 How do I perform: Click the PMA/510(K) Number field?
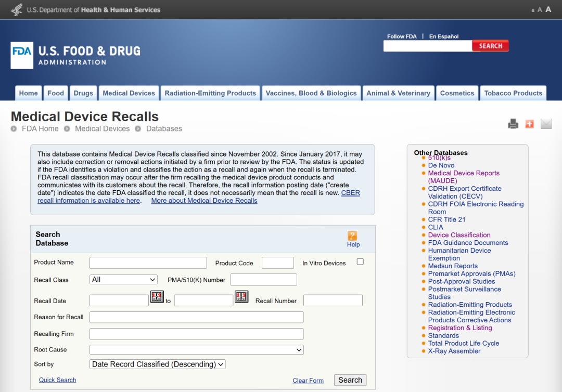pos(263,280)
